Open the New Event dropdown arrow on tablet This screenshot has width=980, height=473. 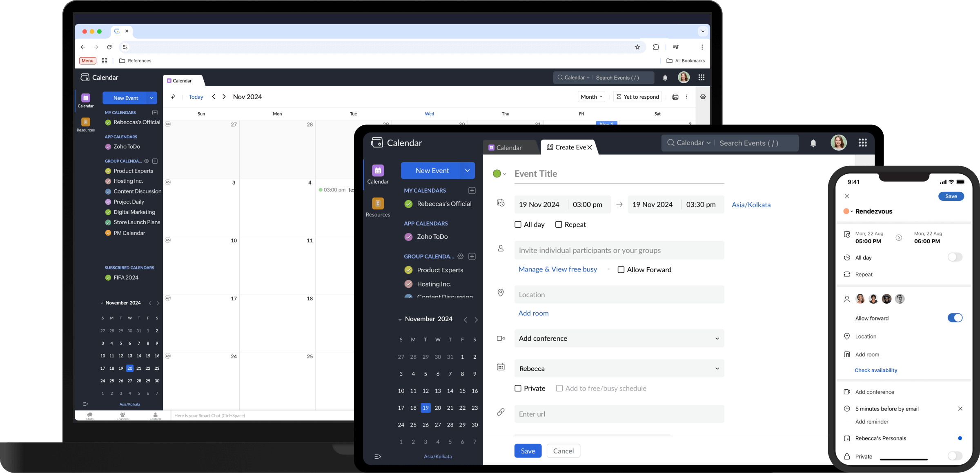[x=467, y=171]
